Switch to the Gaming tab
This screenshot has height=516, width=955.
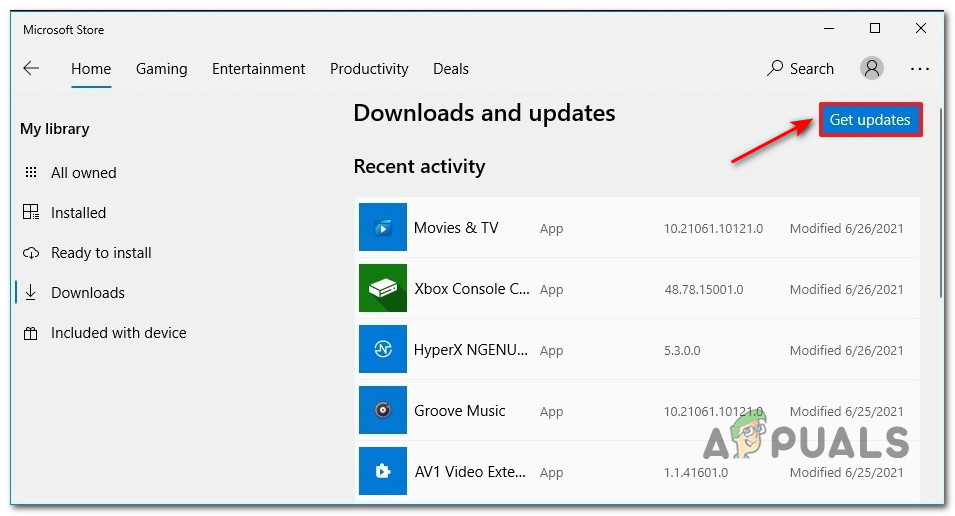click(x=161, y=69)
